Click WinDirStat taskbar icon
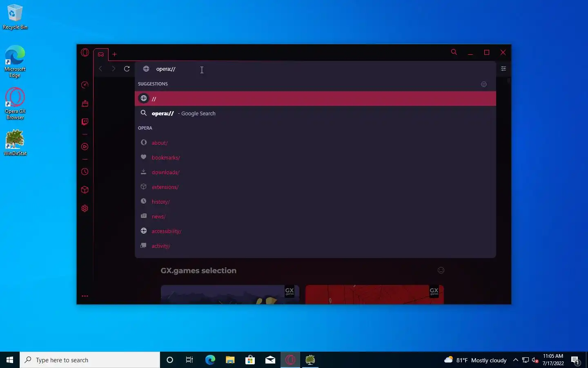Screen dimensions: 588x368 coord(310,360)
